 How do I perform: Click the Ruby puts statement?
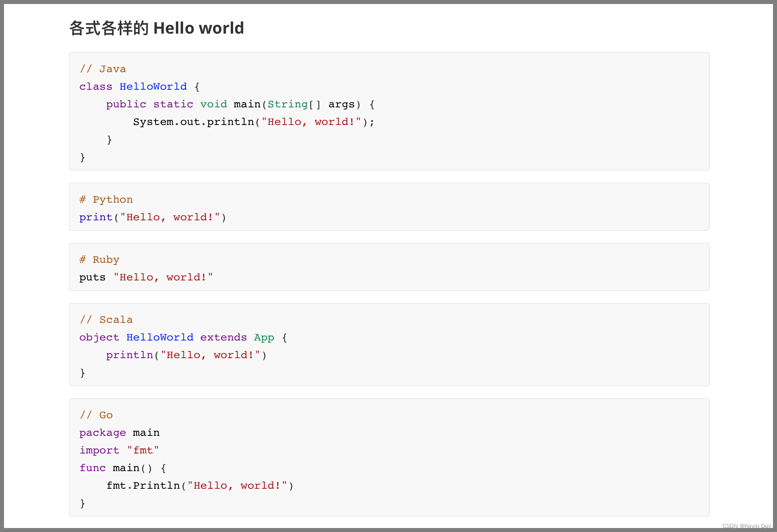146,277
